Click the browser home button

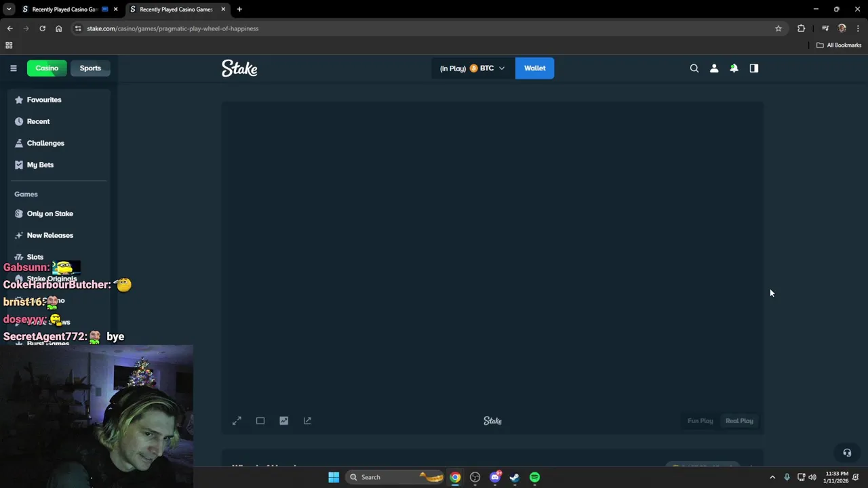point(58,28)
